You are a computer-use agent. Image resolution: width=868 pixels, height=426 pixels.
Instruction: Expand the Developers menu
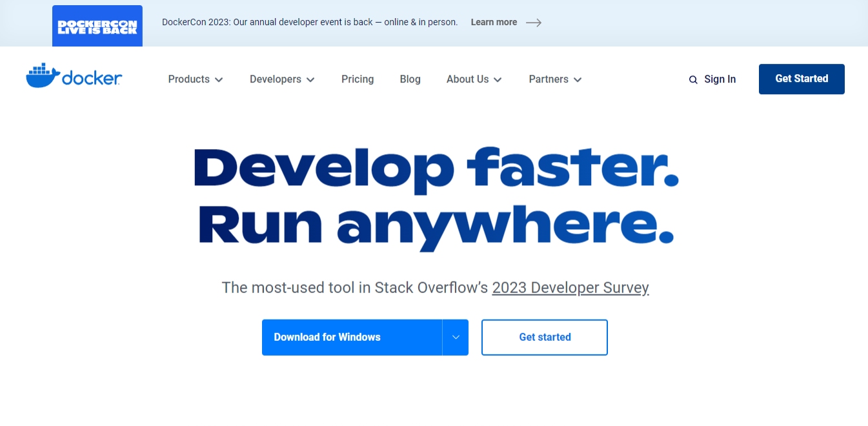282,79
